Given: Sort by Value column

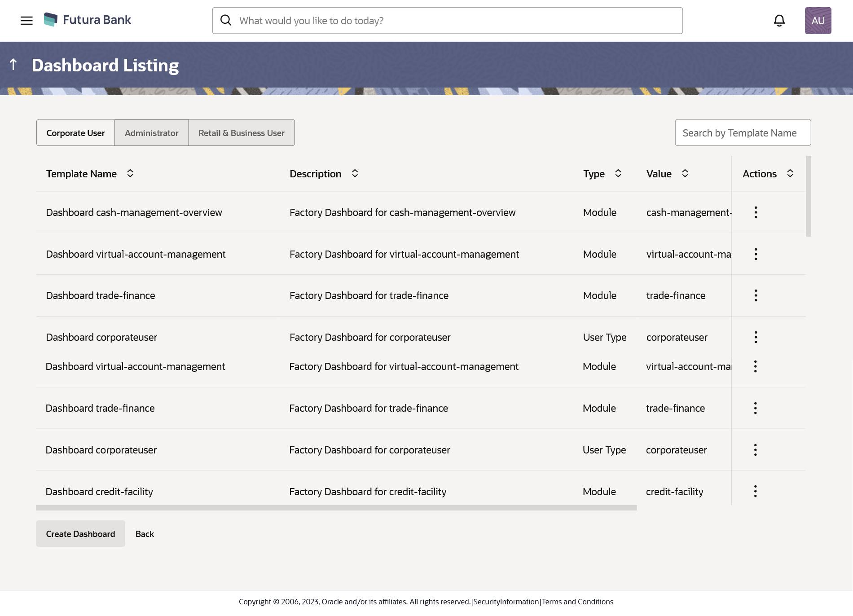Looking at the screenshot, I should 685,174.
